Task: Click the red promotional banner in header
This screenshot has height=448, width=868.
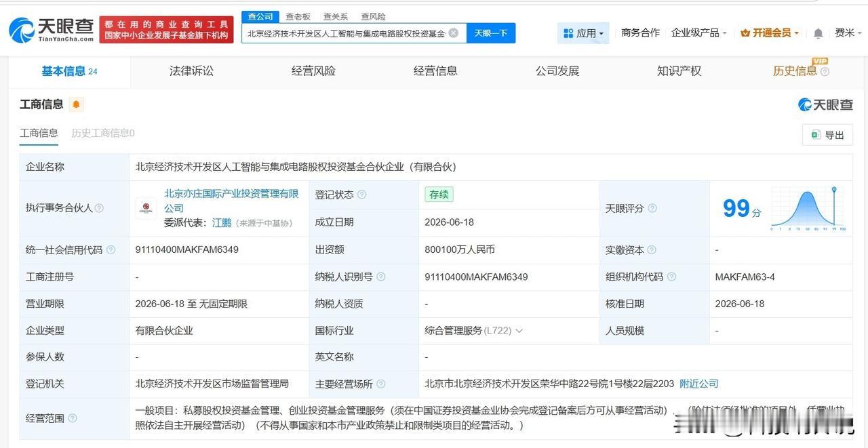Action: pos(166,30)
